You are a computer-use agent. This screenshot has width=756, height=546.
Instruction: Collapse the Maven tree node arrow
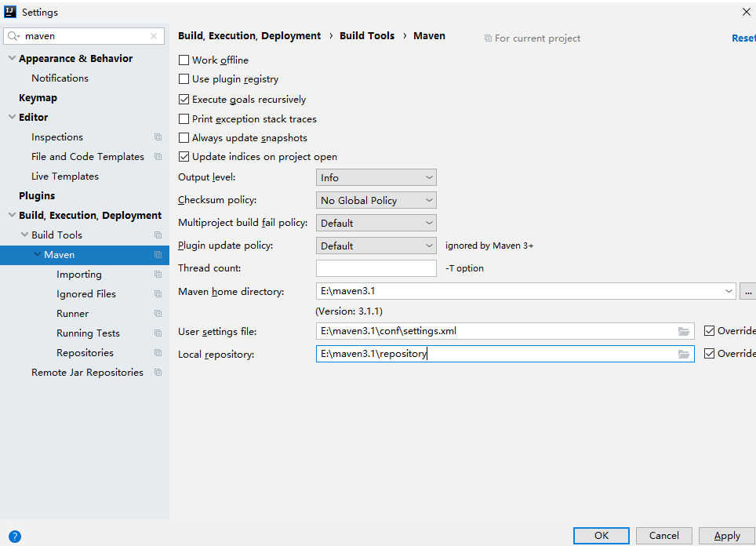tap(37, 254)
